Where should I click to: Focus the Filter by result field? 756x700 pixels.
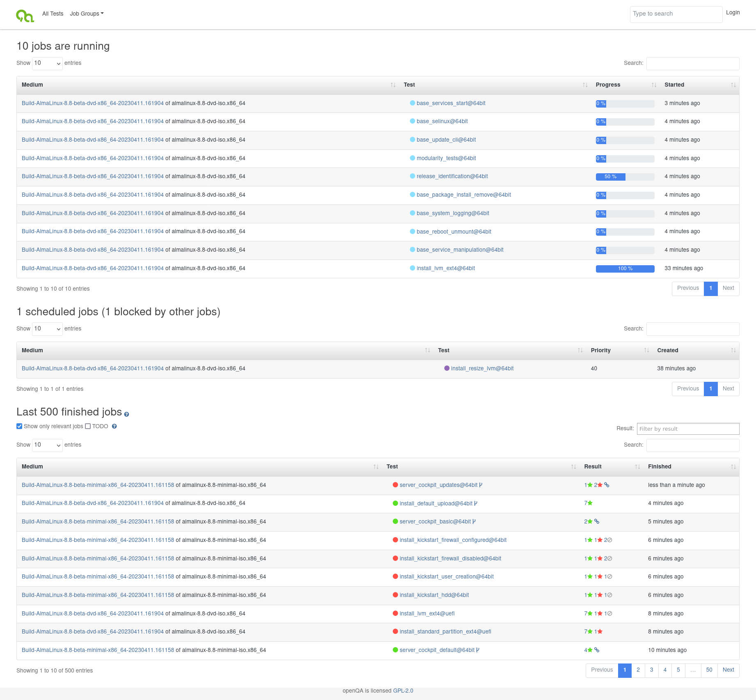point(688,429)
